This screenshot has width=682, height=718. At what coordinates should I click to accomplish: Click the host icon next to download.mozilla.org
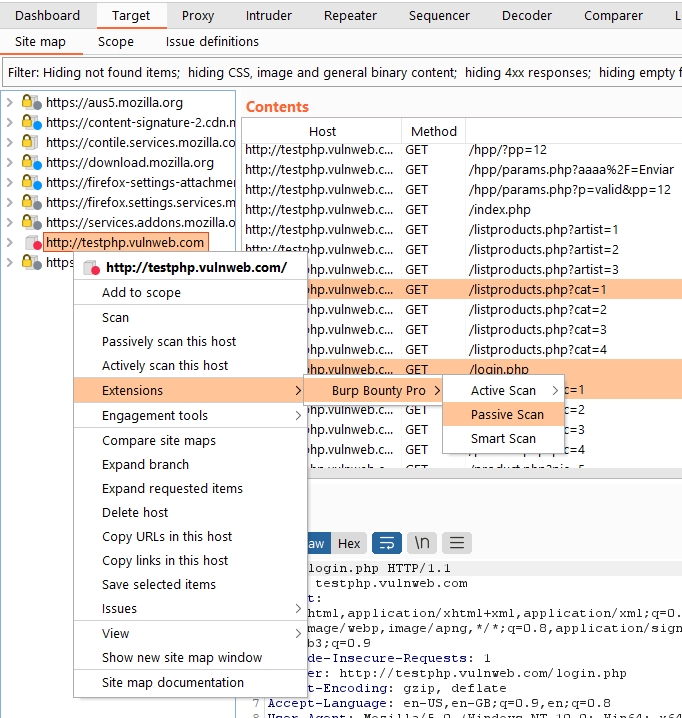[x=32, y=162]
